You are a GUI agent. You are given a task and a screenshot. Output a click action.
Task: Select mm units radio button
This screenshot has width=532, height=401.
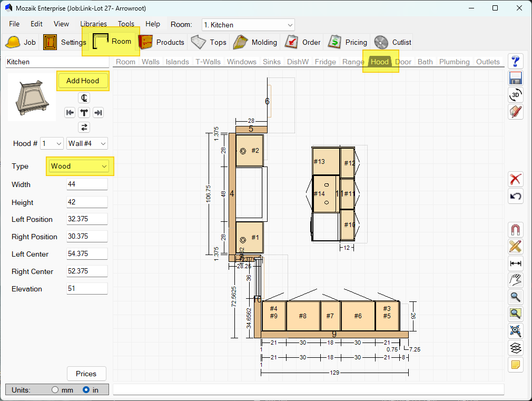coord(55,390)
